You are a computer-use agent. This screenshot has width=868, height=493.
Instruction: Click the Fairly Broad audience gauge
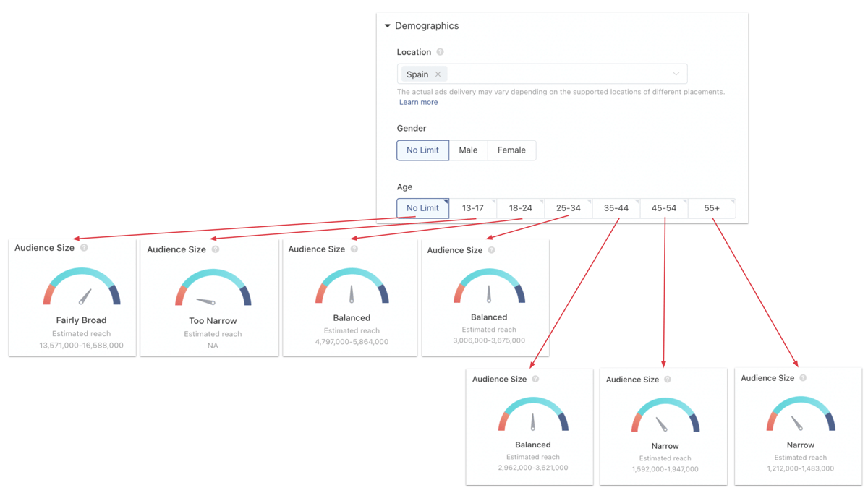(82, 287)
